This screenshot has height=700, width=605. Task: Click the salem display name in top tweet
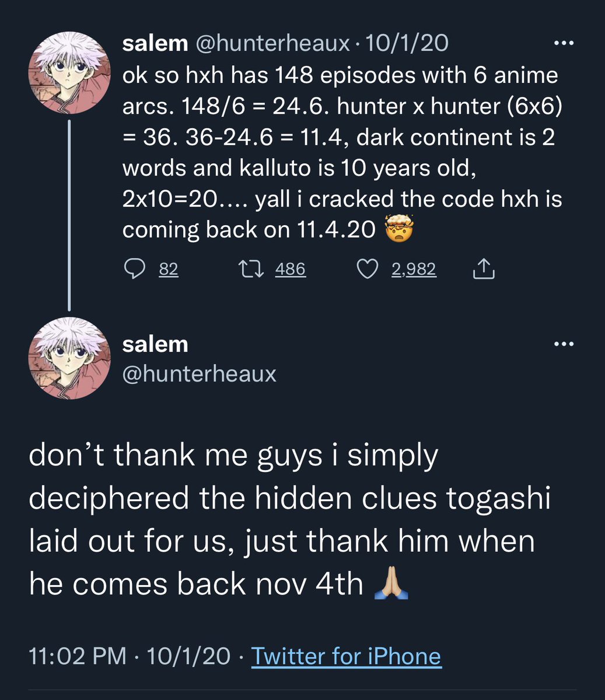(x=155, y=44)
